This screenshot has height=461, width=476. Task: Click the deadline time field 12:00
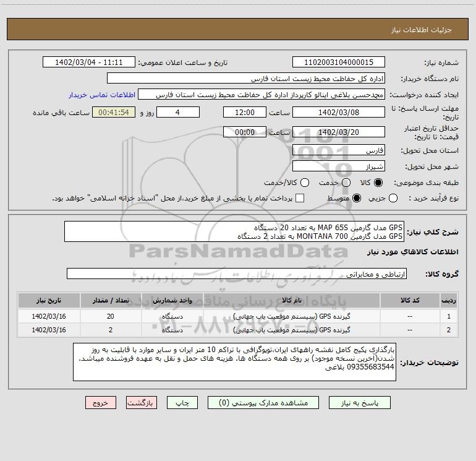[245, 112]
